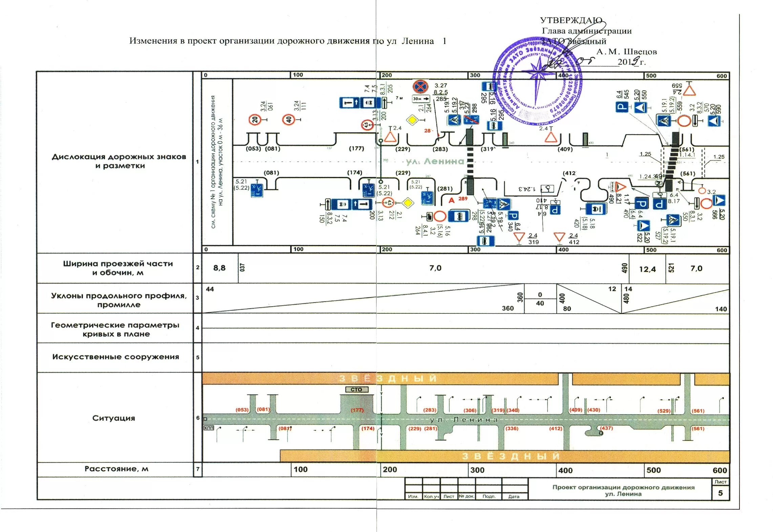Click the taxi stand sign labeled 5.18 420
Image resolution: width=773 pixels, height=532 pixels.
(596, 209)
